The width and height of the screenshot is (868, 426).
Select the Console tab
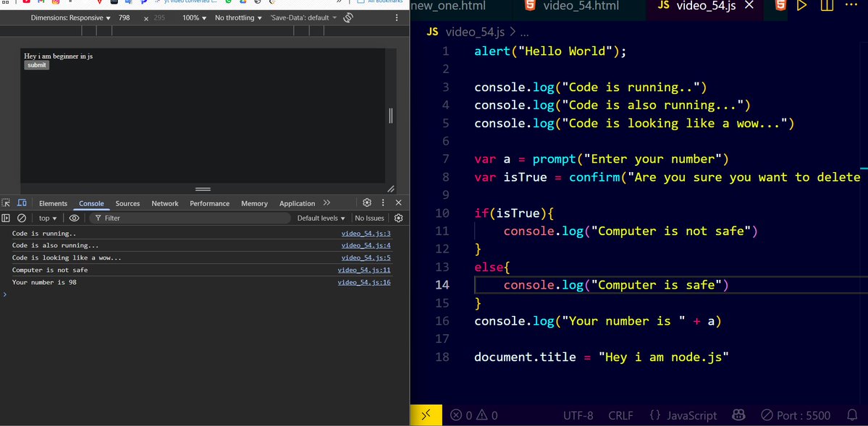(x=91, y=203)
